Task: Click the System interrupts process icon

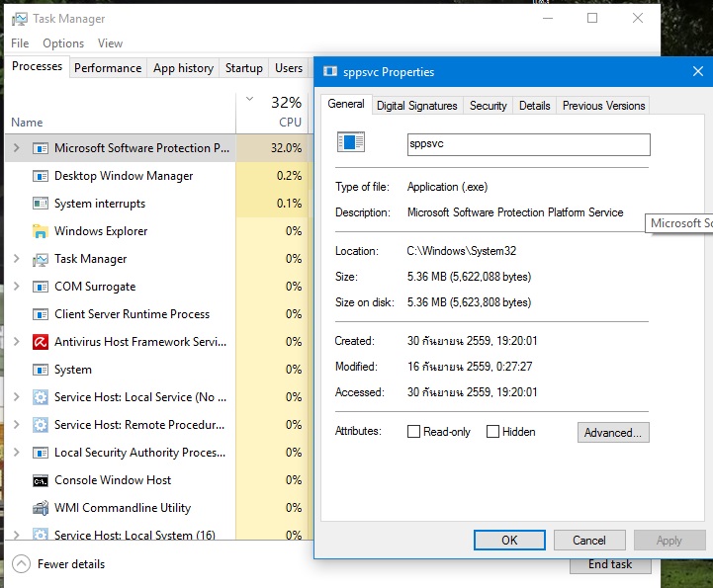Action: tap(41, 204)
